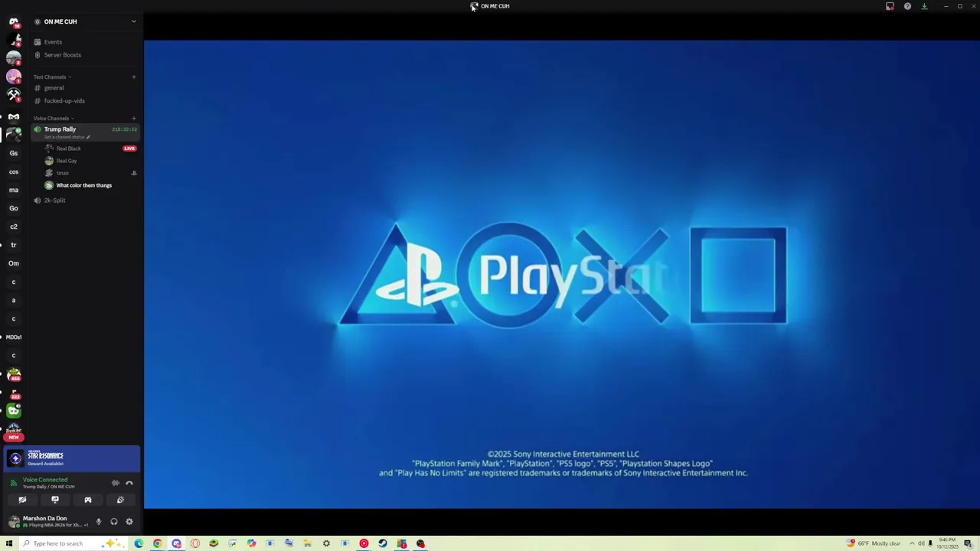Image resolution: width=980 pixels, height=551 pixels.
Task: Open the Events section
Action: pyautogui.click(x=53, y=42)
